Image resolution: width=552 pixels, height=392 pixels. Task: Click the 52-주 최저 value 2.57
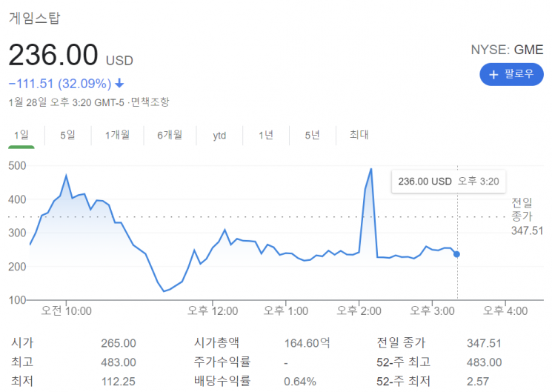(x=478, y=381)
